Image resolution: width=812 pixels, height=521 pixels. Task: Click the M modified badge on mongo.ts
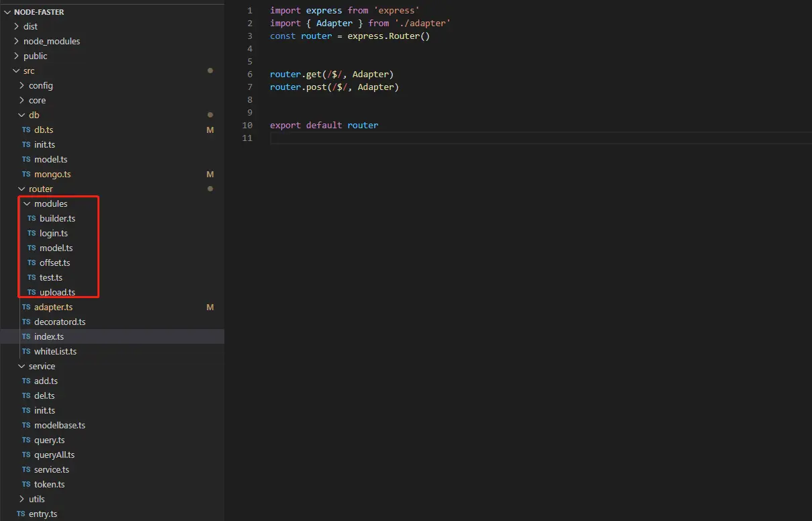[210, 174]
